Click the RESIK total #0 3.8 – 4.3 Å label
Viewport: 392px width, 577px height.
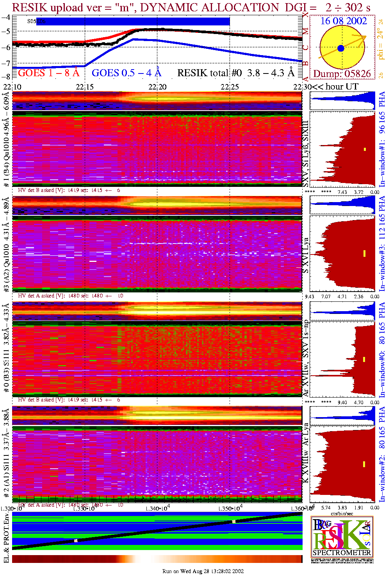[x=235, y=73]
